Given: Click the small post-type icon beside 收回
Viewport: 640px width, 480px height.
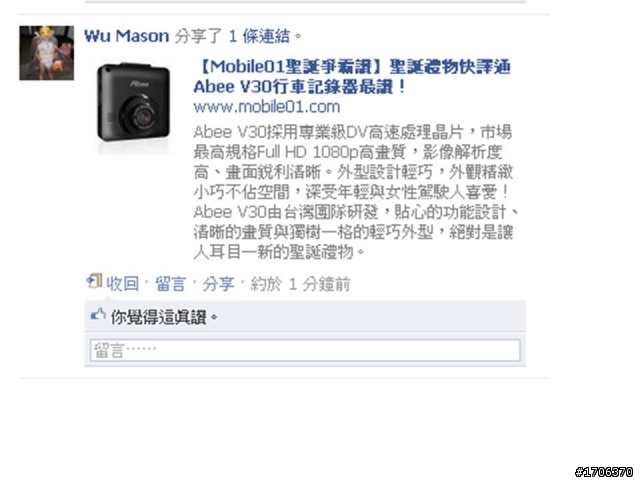Looking at the screenshot, I should pyautogui.click(x=94, y=281).
